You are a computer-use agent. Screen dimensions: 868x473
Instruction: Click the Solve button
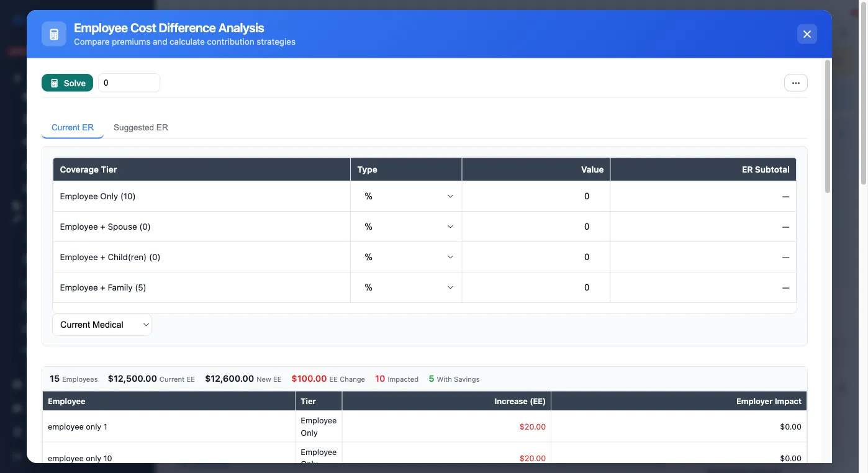67,83
